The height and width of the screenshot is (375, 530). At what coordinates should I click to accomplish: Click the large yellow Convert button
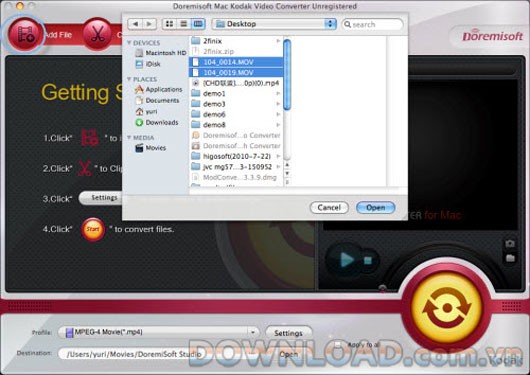coord(446,308)
